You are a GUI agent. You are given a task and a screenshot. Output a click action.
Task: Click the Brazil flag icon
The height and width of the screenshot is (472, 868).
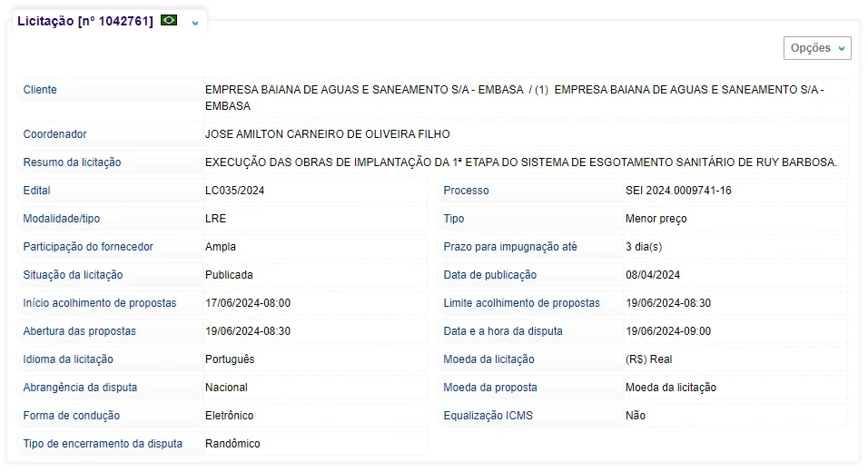[x=169, y=21]
